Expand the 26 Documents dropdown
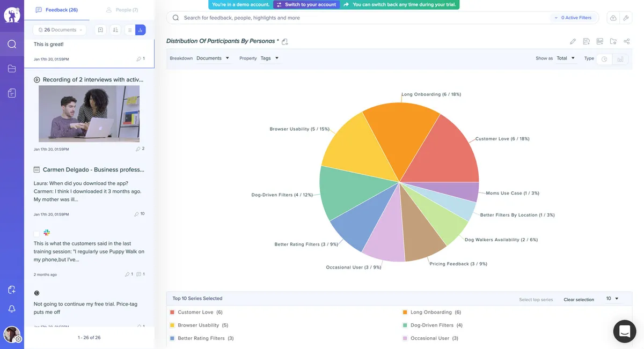The image size is (644, 349). click(60, 30)
